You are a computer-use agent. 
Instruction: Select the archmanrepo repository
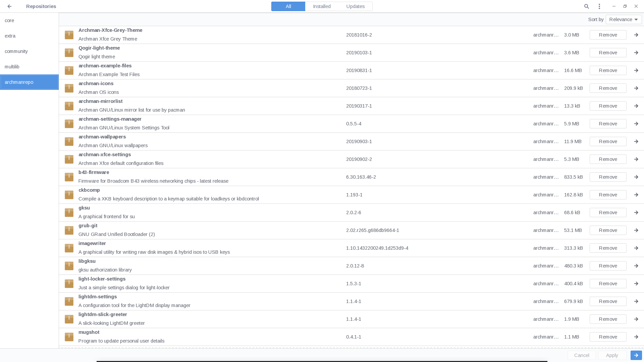pyautogui.click(x=29, y=82)
